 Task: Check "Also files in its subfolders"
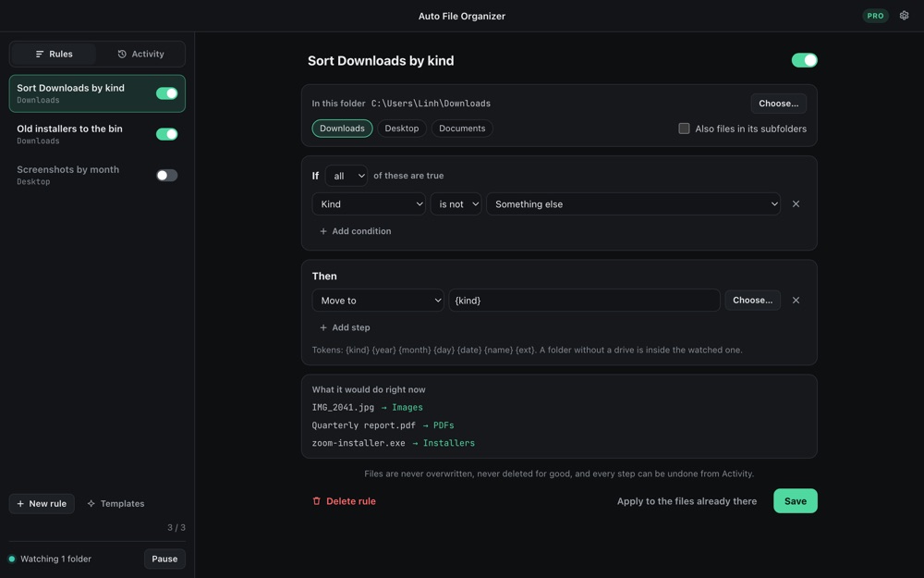684,129
